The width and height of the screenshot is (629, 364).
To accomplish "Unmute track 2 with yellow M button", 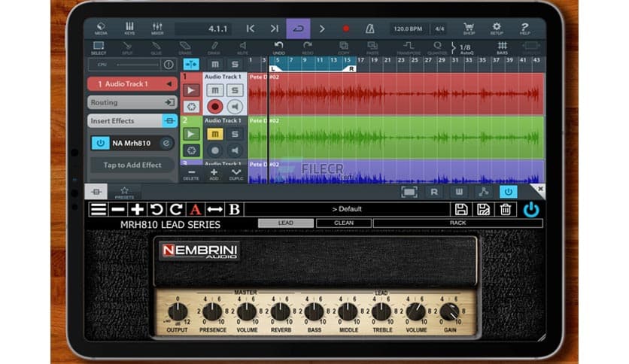I will coord(215,134).
